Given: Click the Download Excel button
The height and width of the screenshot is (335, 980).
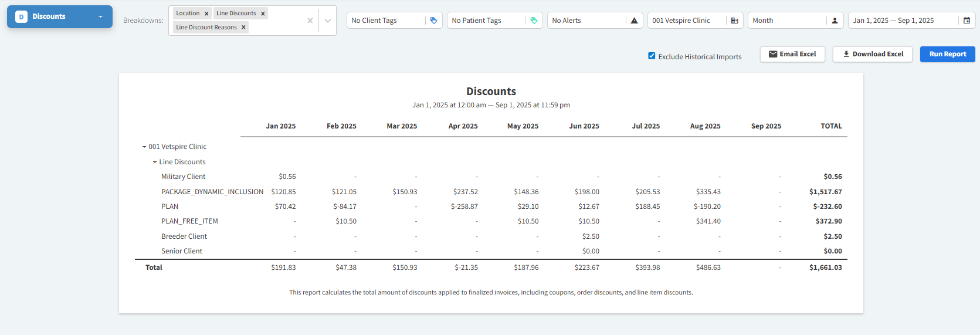Looking at the screenshot, I should tap(872, 54).
